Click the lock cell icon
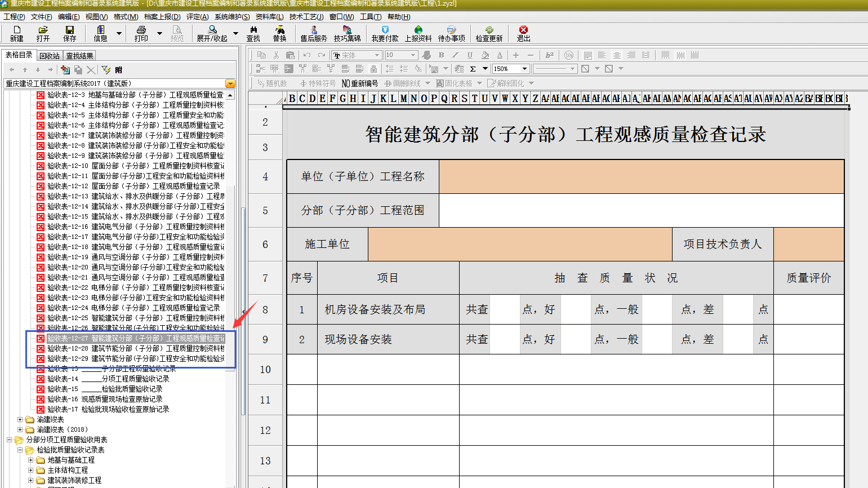Viewport: 868px width, 488px height. point(373,69)
